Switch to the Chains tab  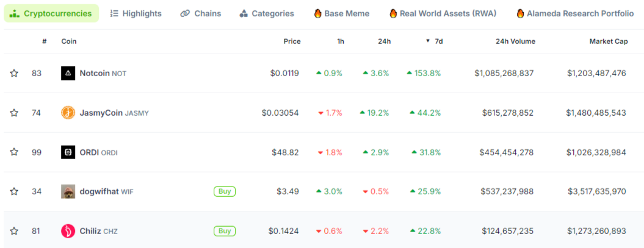click(x=201, y=13)
